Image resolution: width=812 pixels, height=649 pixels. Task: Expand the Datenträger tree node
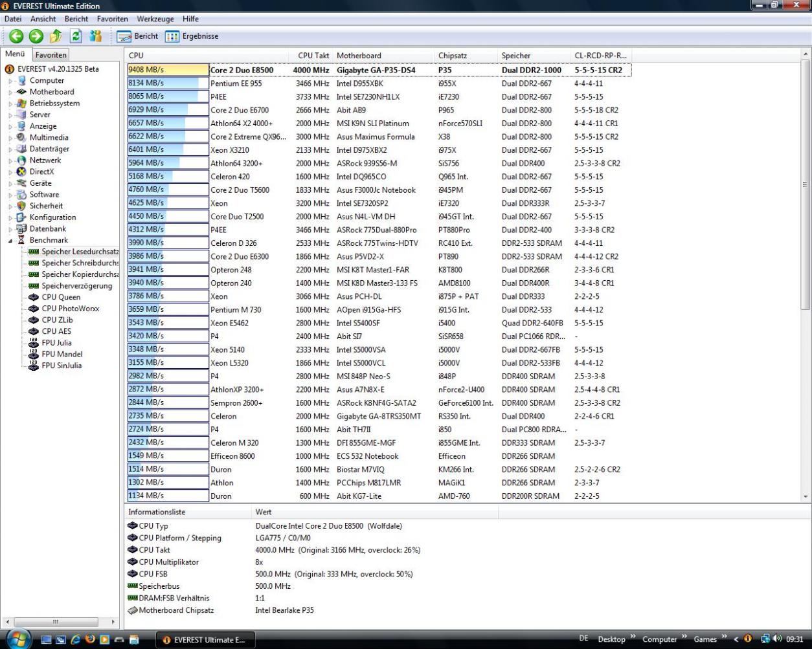coord(10,149)
